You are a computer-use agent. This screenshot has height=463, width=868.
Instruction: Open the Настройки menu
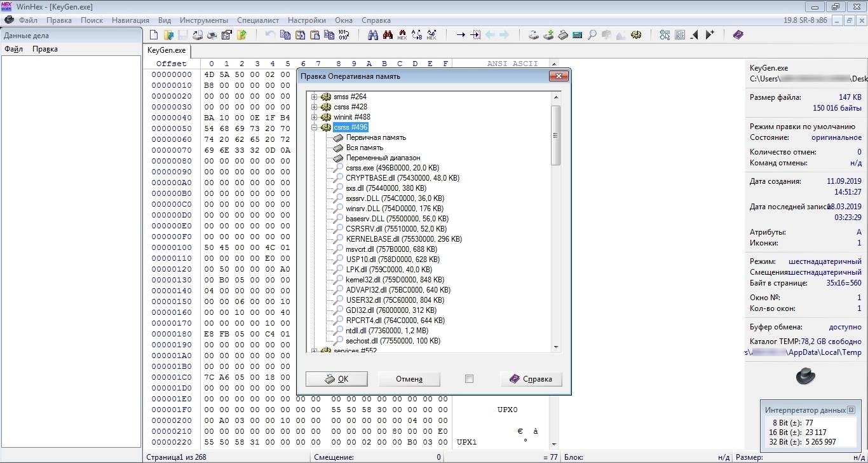[306, 20]
